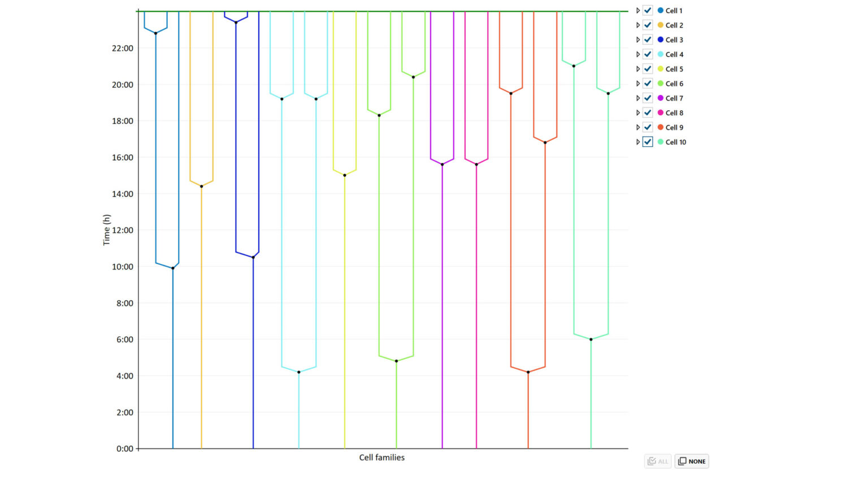Click the ALL selection button
Image resolution: width=868 pixels, height=488 pixels.
point(658,461)
